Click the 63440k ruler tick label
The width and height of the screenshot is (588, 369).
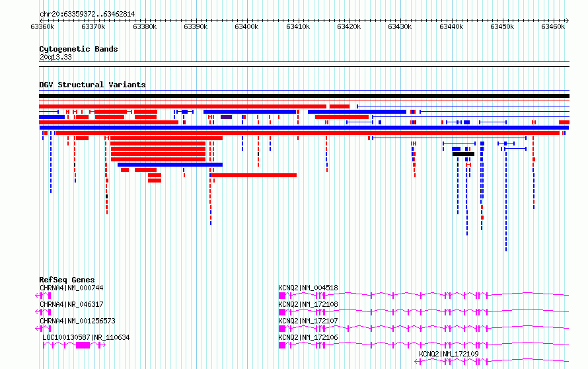(x=451, y=26)
